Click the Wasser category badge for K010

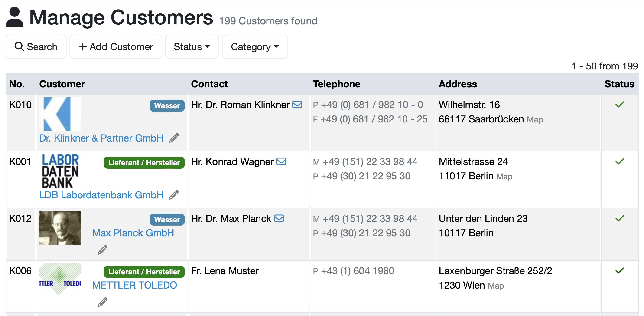pos(167,105)
